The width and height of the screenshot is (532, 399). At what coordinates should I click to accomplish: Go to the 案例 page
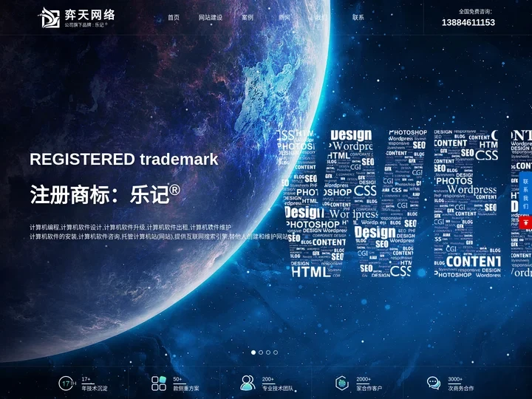tap(248, 17)
